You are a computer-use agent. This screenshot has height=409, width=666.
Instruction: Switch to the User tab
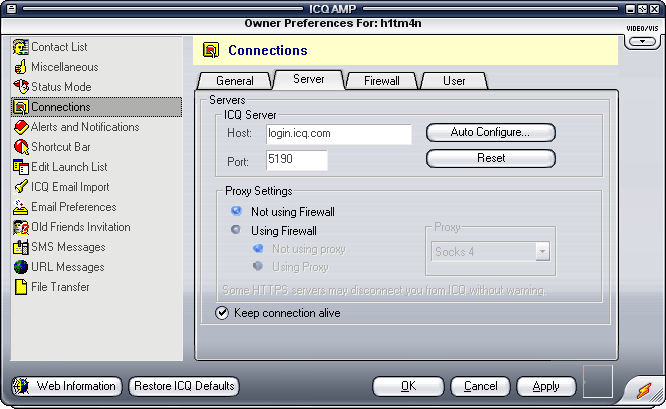point(454,80)
